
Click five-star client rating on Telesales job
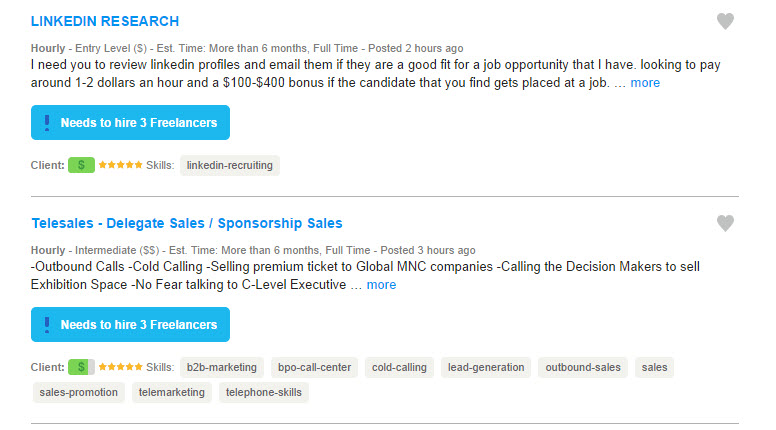pos(120,367)
